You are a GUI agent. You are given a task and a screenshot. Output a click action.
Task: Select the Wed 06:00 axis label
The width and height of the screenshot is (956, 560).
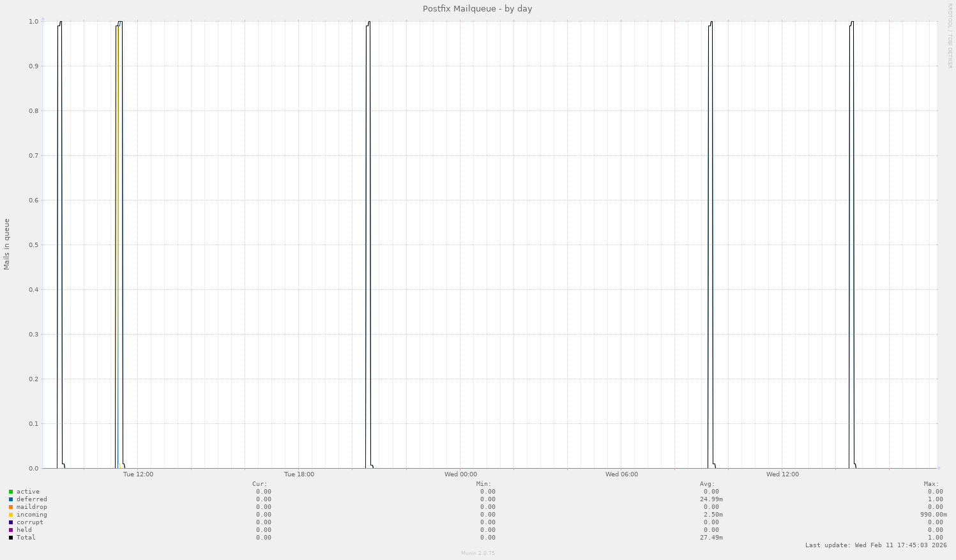[x=622, y=474]
